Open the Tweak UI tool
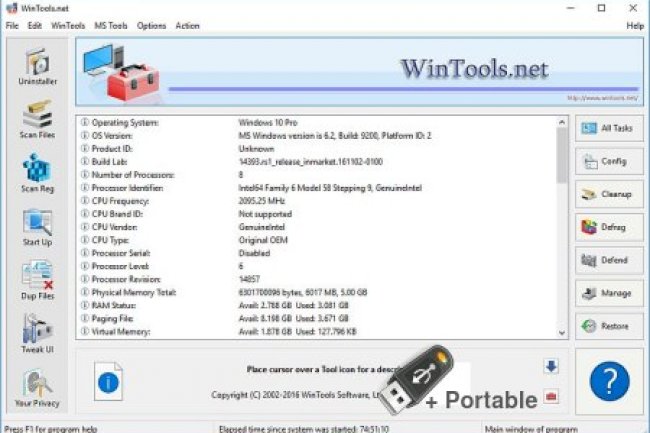This screenshot has height=433, width=650. pyautogui.click(x=36, y=335)
